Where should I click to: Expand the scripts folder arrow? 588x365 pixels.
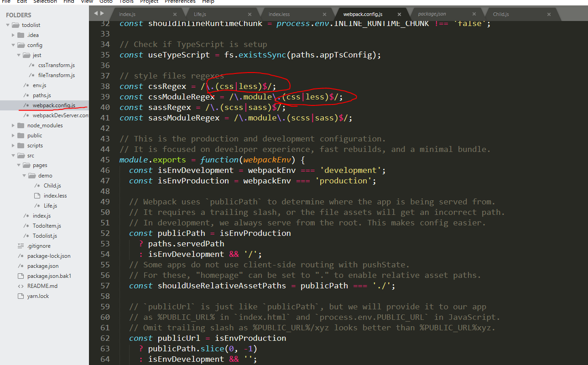coord(13,146)
